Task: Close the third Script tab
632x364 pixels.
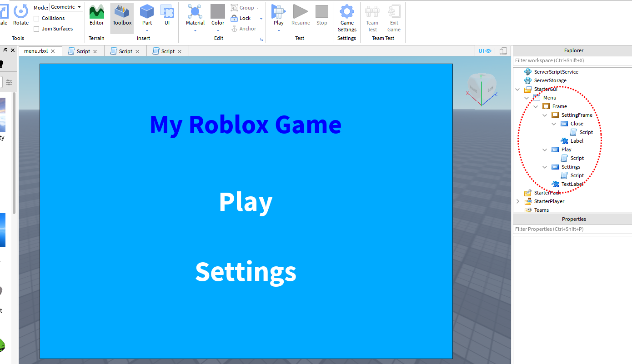Action: pos(180,51)
